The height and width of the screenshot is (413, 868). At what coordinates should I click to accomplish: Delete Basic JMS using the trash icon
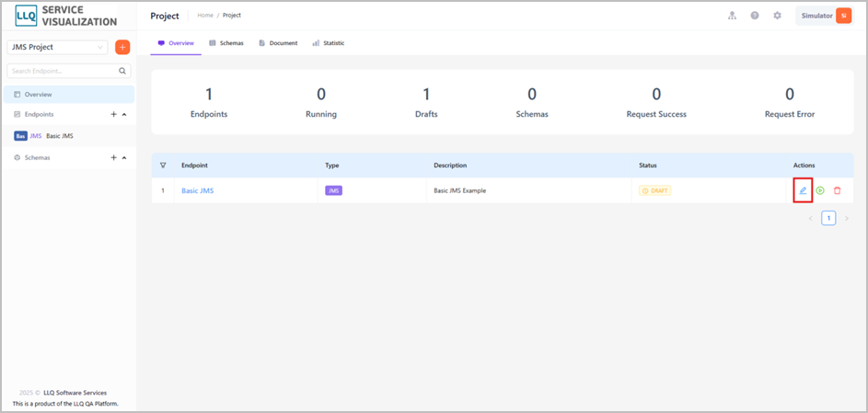coord(837,190)
